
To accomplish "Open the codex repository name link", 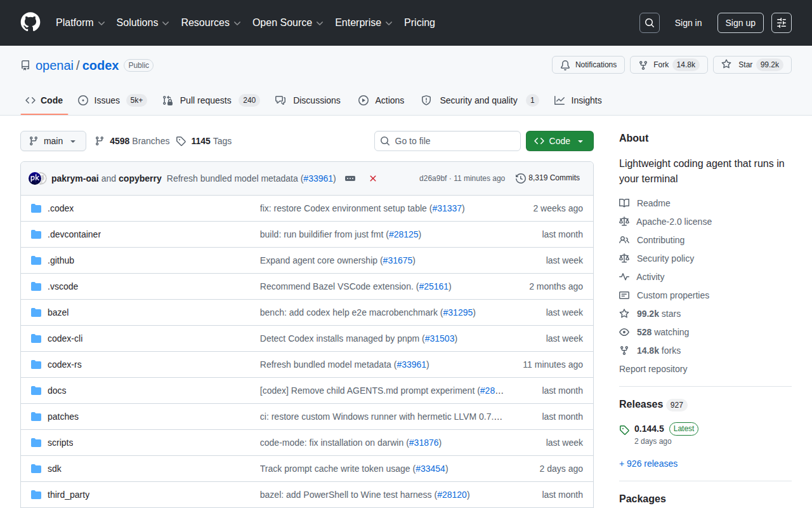I will click(x=100, y=65).
